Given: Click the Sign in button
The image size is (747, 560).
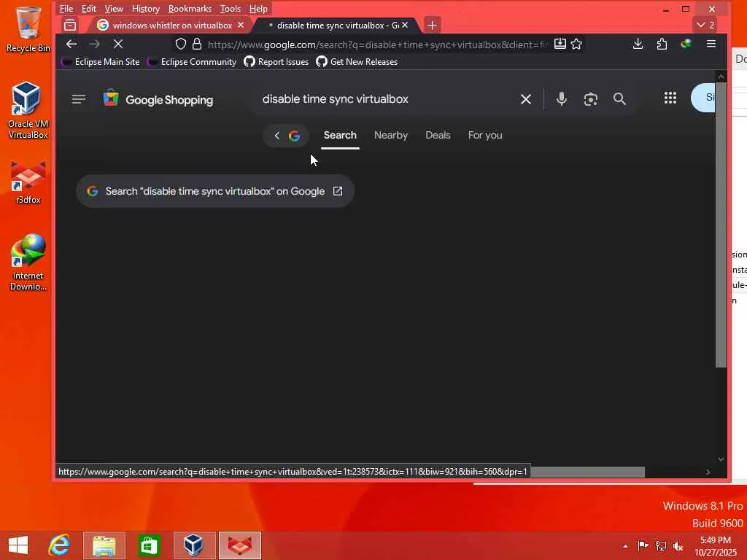Looking at the screenshot, I should point(703,98).
